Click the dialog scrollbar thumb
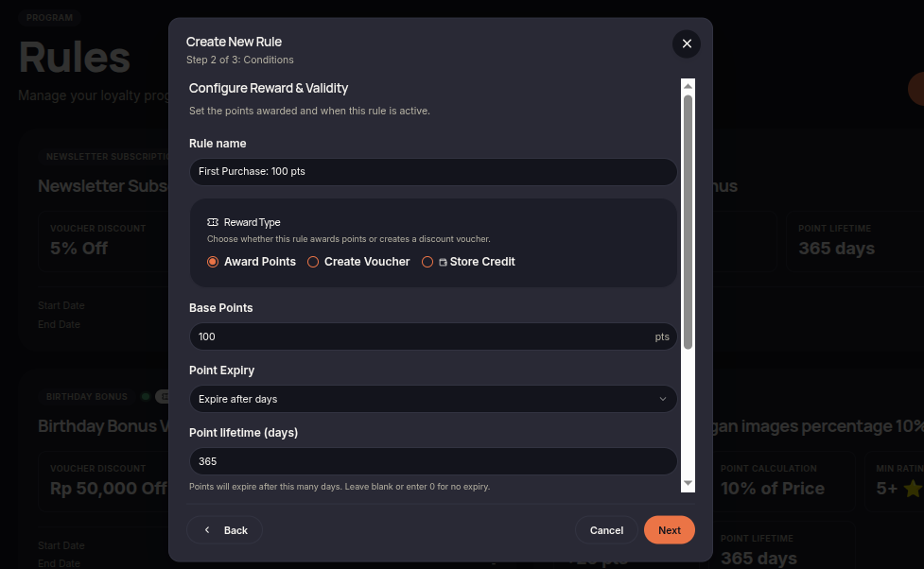The width and height of the screenshot is (924, 569). click(688, 222)
